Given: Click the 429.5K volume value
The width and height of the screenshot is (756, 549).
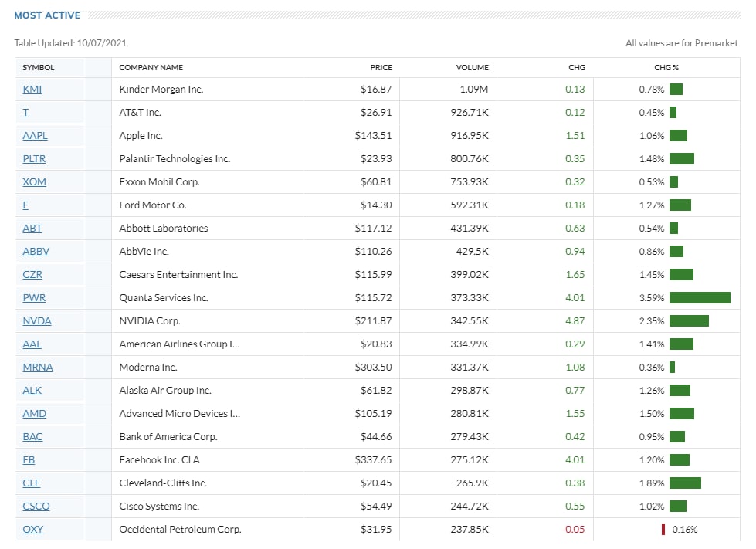Looking at the screenshot, I should (472, 251).
